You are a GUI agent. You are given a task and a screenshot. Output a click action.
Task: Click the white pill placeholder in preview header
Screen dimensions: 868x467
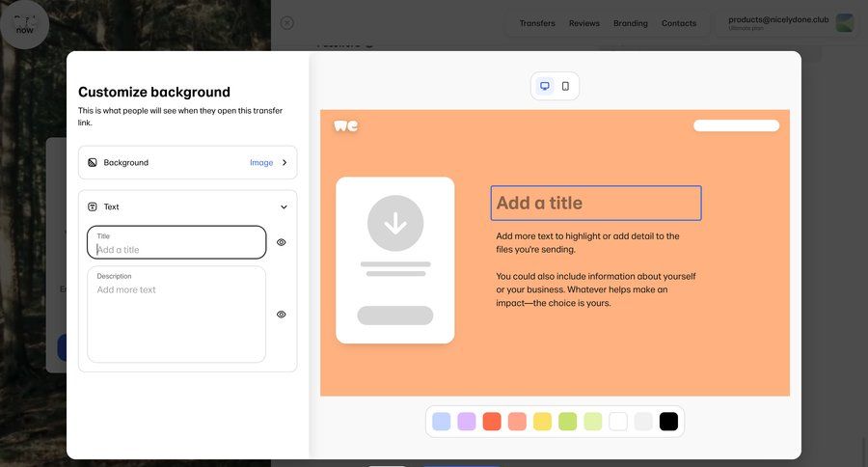click(736, 125)
